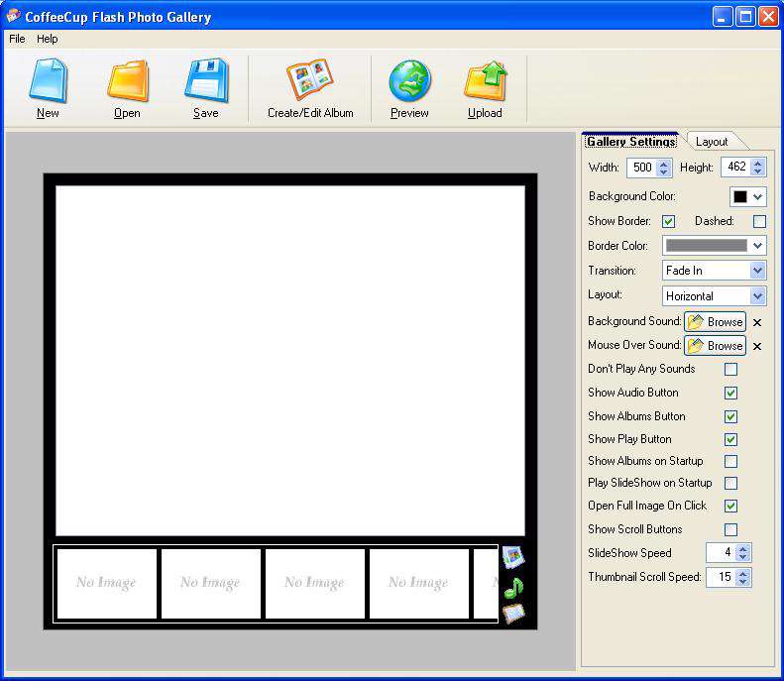This screenshot has width=784, height=681.
Task: Browse for a Mouse Over Sound file
Action: tap(715, 346)
